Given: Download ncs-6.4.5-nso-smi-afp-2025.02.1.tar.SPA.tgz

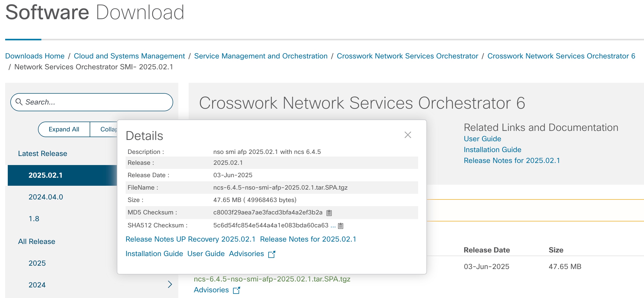Looking at the screenshot, I should coord(272,279).
